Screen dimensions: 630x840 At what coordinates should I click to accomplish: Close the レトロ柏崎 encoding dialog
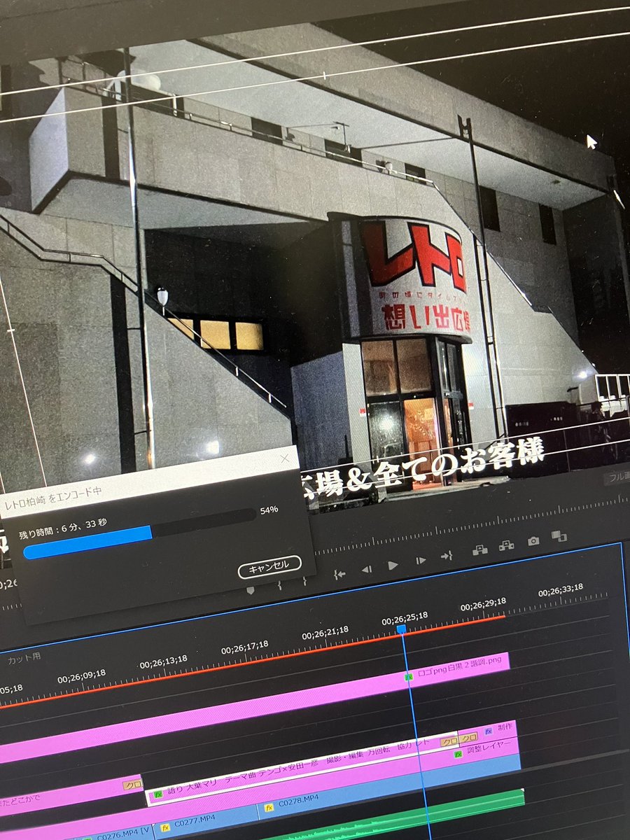tap(284, 460)
